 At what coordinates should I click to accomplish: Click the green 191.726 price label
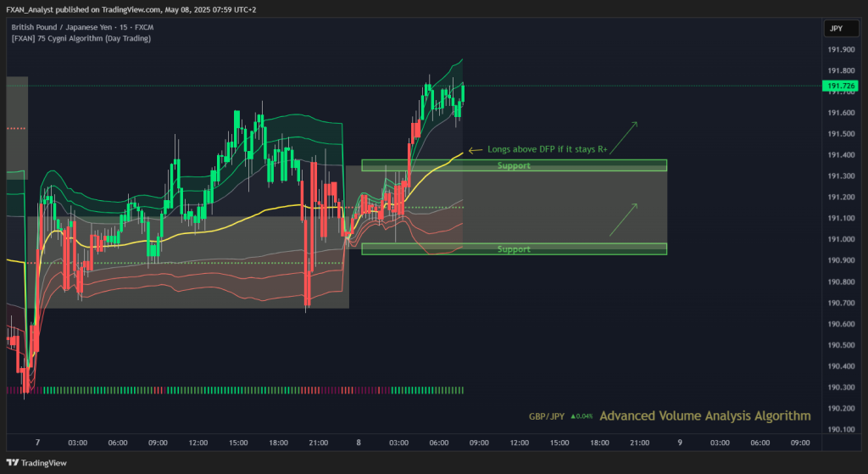841,86
